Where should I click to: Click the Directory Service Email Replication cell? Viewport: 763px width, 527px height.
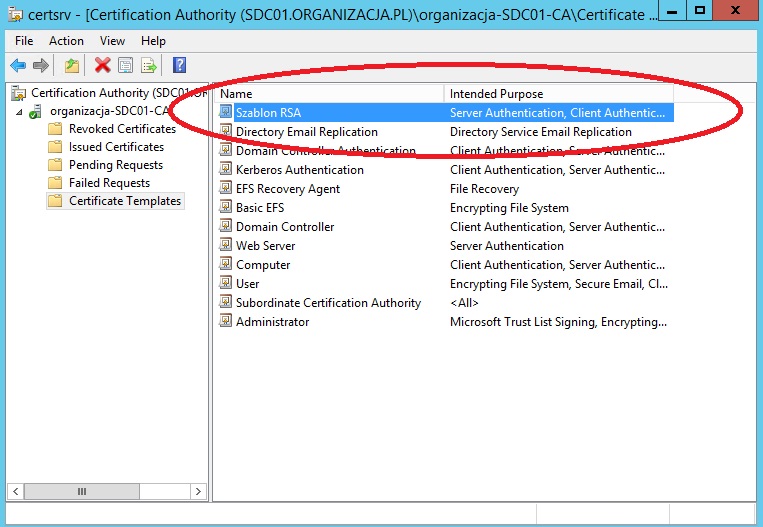tap(541, 131)
